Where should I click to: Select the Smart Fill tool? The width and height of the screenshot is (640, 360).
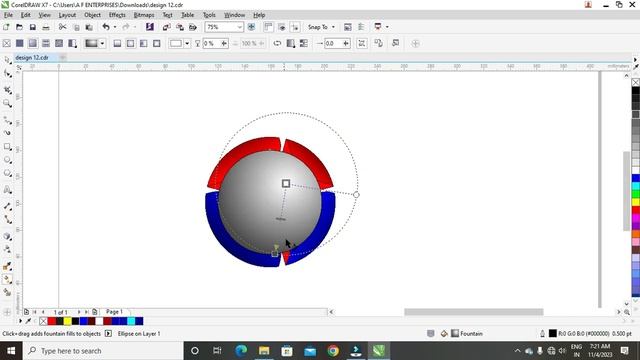coord(7,293)
